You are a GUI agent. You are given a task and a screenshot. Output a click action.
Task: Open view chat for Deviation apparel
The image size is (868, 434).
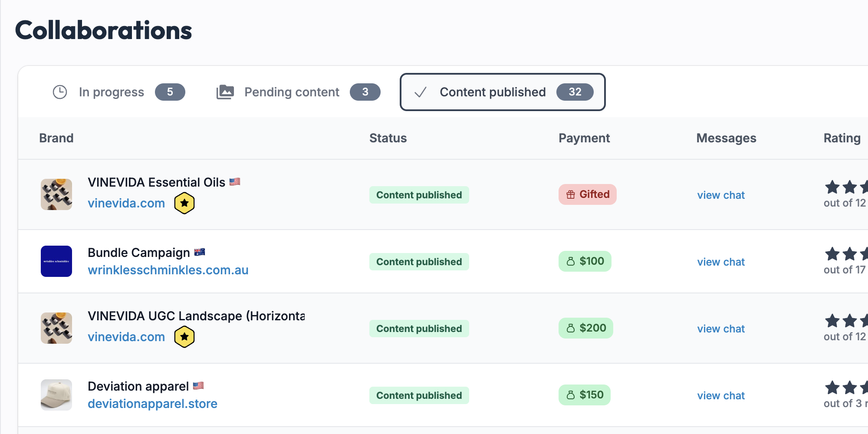click(x=721, y=396)
